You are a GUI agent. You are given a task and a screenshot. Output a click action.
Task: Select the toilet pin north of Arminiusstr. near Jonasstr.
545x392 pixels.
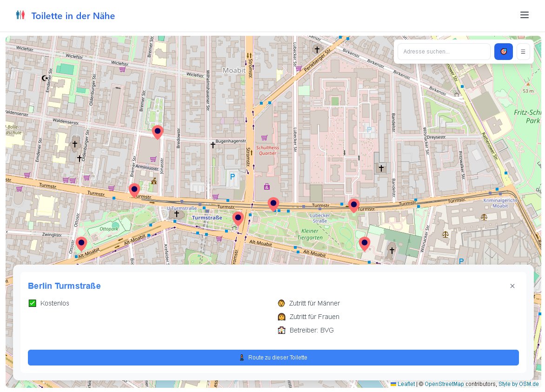[158, 133]
